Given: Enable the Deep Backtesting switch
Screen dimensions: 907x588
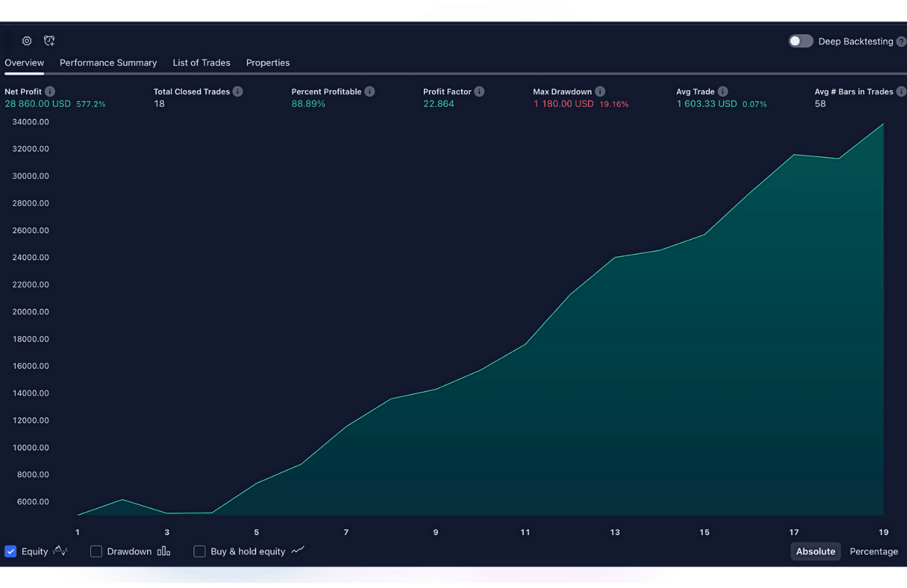Looking at the screenshot, I should [801, 41].
